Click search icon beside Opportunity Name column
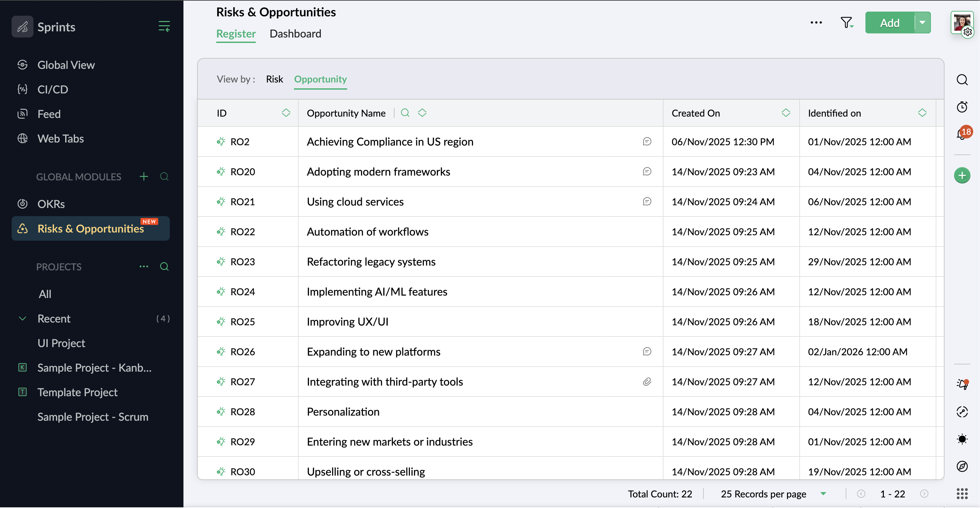 [x=405, y=113]
